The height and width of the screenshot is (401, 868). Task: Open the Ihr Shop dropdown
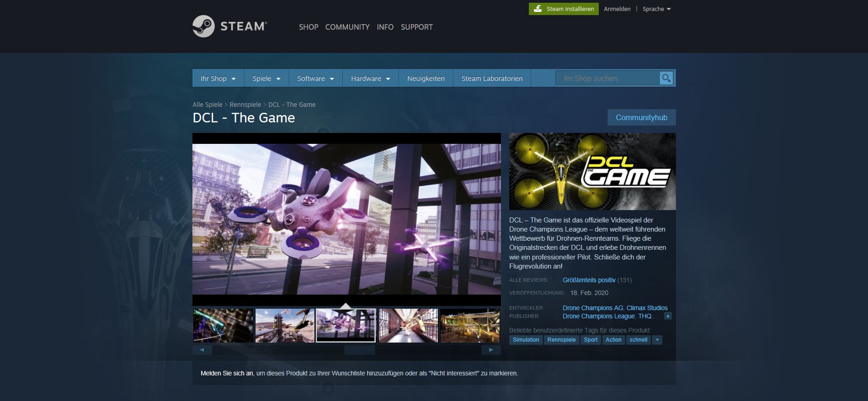coord(218,78)
